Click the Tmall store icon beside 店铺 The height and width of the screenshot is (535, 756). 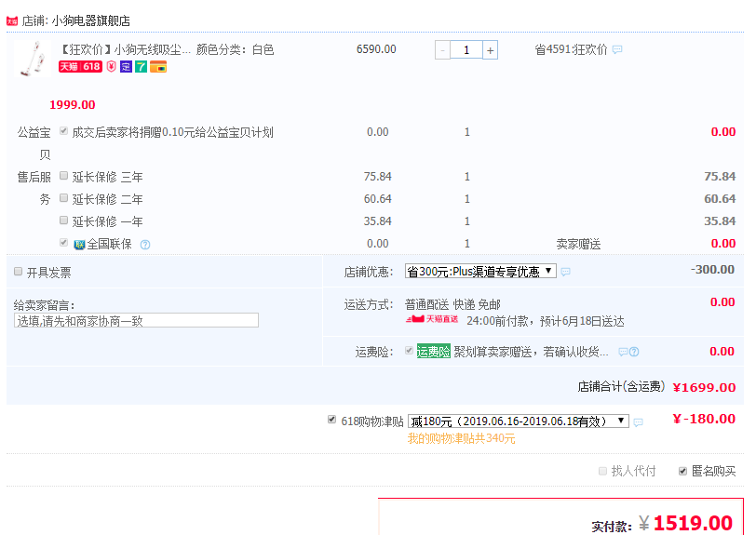click(12, 20)
